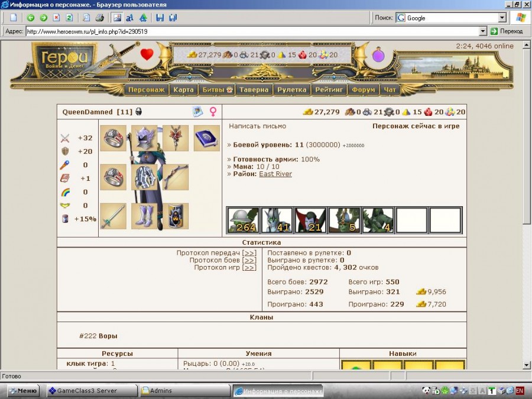The image size is (532, 399).
Task: Click 'Персонаж сейчас в игре' status text
Action: pyautogui.click(x=416, y=126)
